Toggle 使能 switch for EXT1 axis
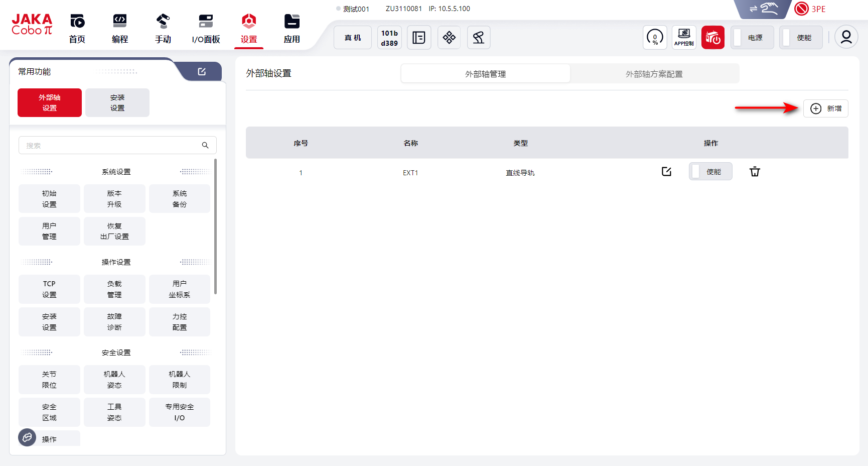Screen dimensions: 868x466 click(x=710, y=172)
